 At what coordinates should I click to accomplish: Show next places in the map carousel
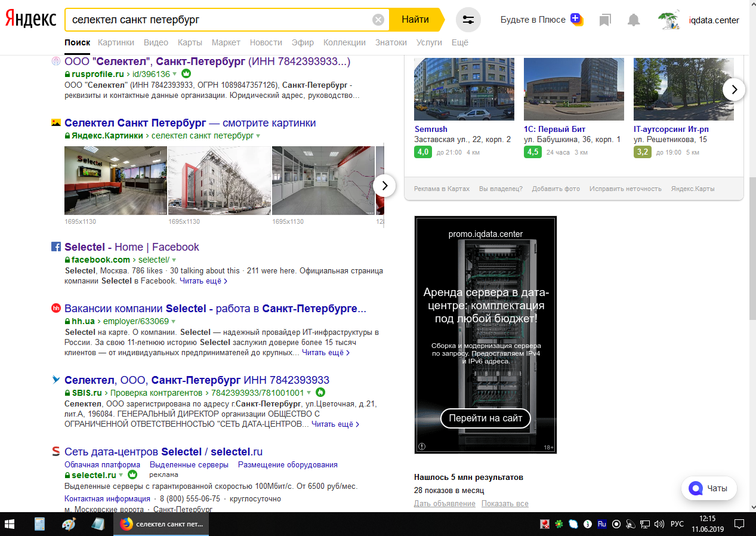tap(734, 90)
